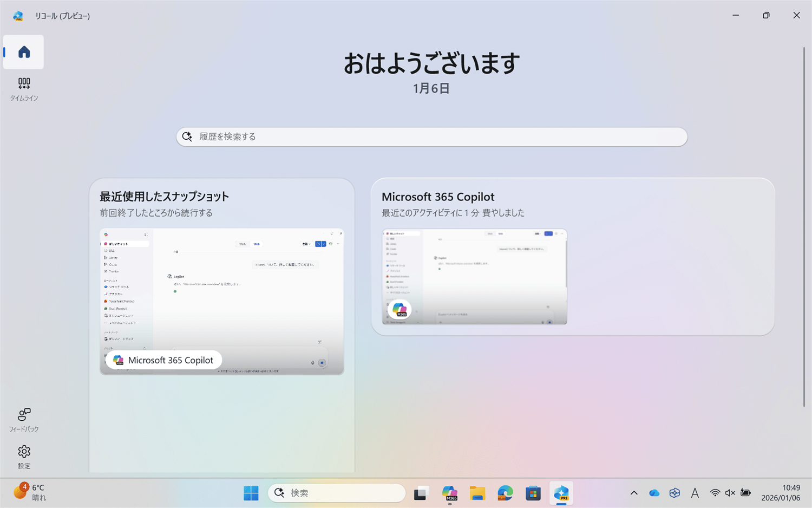Restore the Recall window size
This screenshot has height=508, width=812.
(766, 15)
